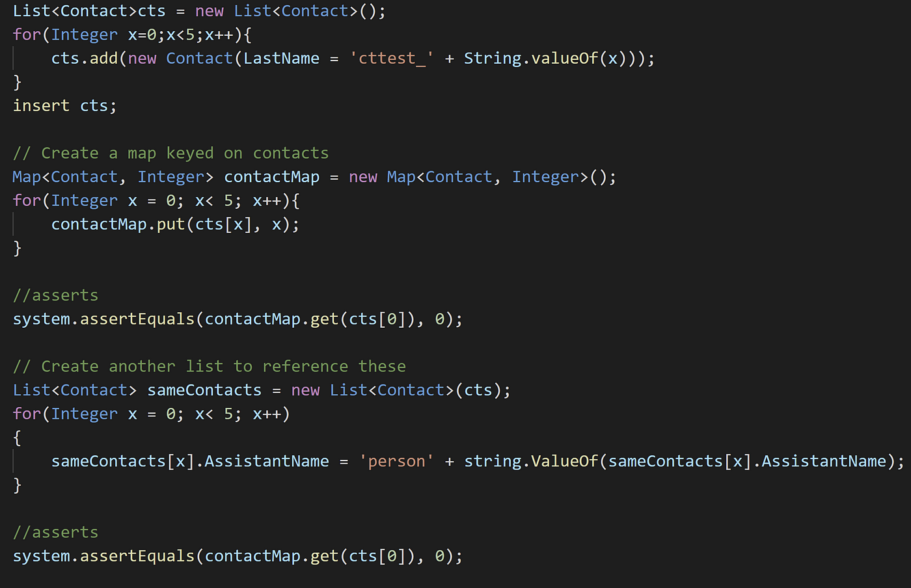Click 'LastName' field in Contact constructor

[x=282, y=59]
